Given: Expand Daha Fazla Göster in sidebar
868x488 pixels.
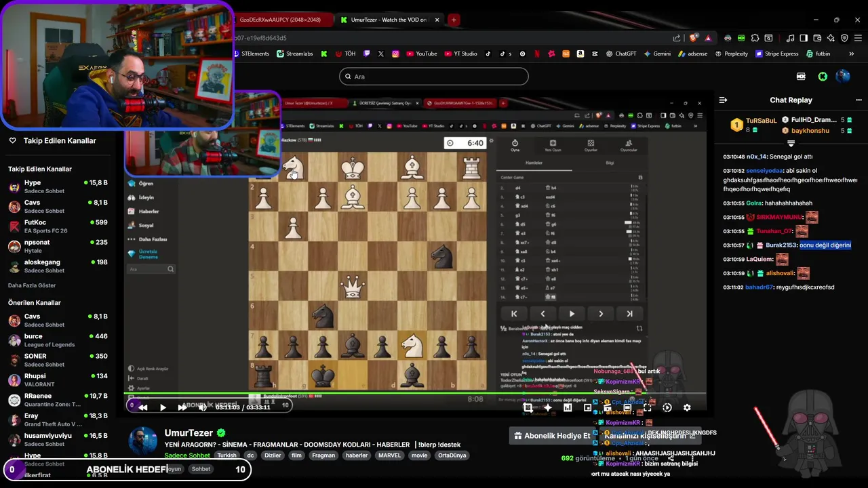Looking at the screenshot, I should (32, 285).
